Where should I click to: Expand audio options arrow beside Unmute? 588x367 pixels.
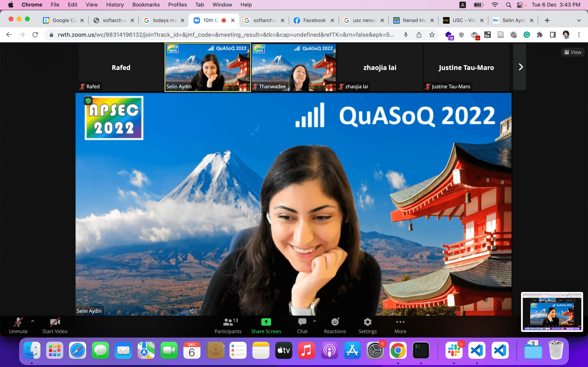pos(32,321)
